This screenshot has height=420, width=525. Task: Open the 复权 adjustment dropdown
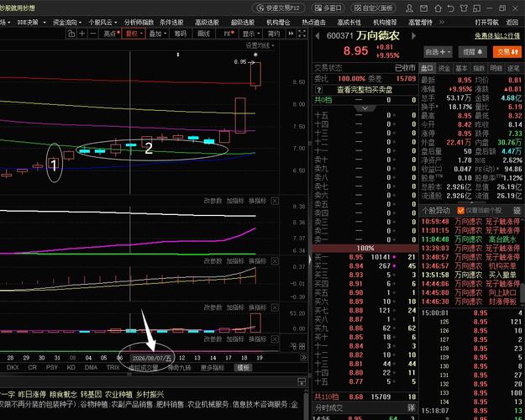134,34
